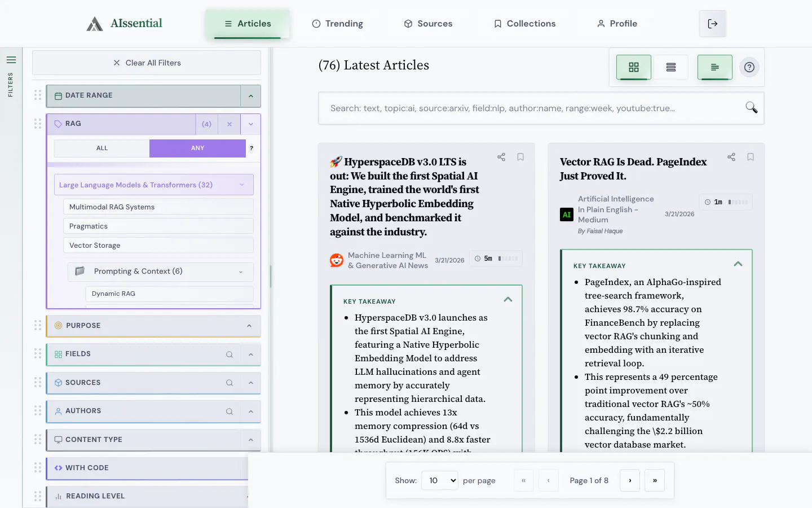
Task: Go to the Collections tab
Action: click(524, 24)
